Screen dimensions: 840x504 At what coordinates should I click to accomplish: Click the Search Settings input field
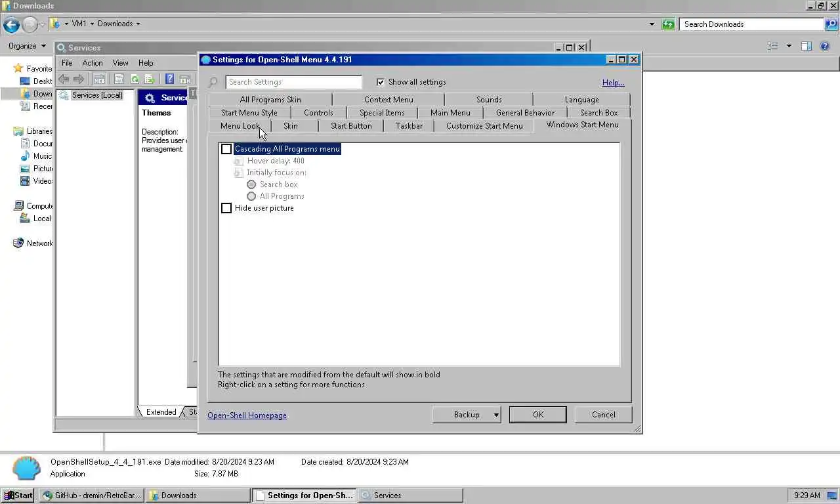tap(293, 82)
